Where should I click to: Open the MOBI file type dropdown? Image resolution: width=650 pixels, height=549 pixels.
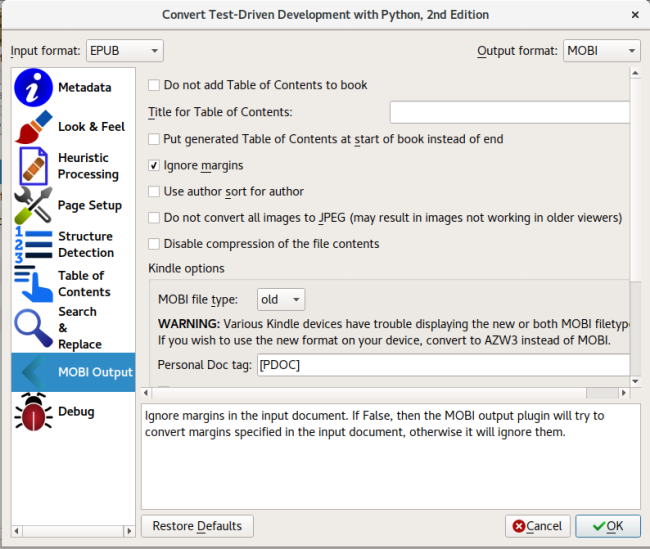point(281,299)
